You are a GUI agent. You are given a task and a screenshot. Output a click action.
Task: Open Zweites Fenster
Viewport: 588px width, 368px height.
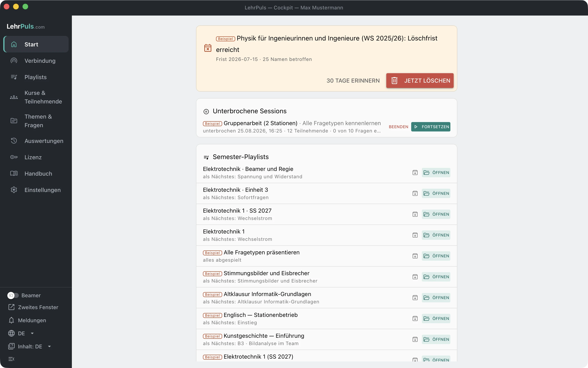coord(33,307)
